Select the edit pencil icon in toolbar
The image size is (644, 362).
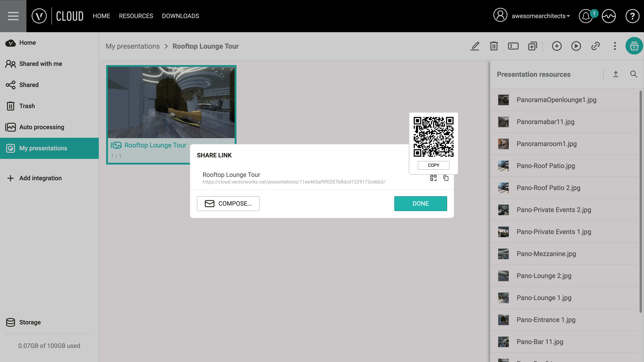[x=475, y=46]
